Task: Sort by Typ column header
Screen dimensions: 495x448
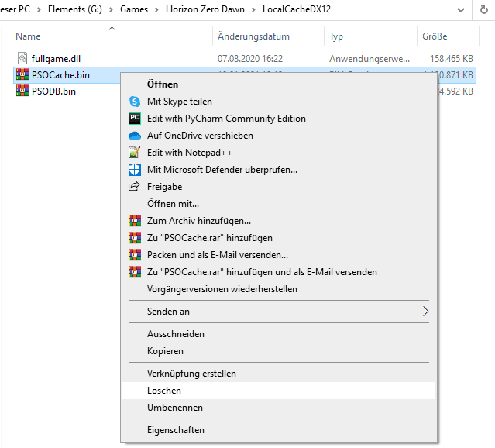Action: [336, 36]
